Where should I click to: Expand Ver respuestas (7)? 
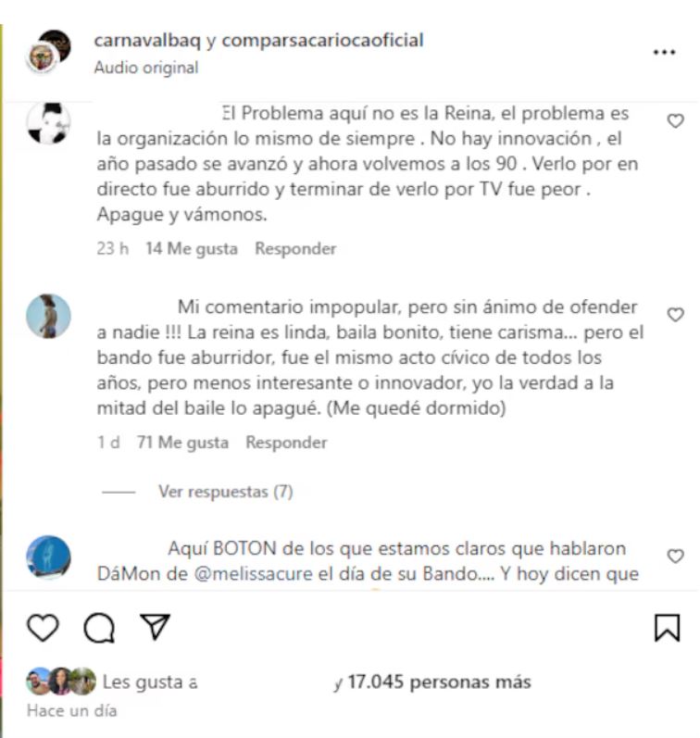tap(226, 492)
